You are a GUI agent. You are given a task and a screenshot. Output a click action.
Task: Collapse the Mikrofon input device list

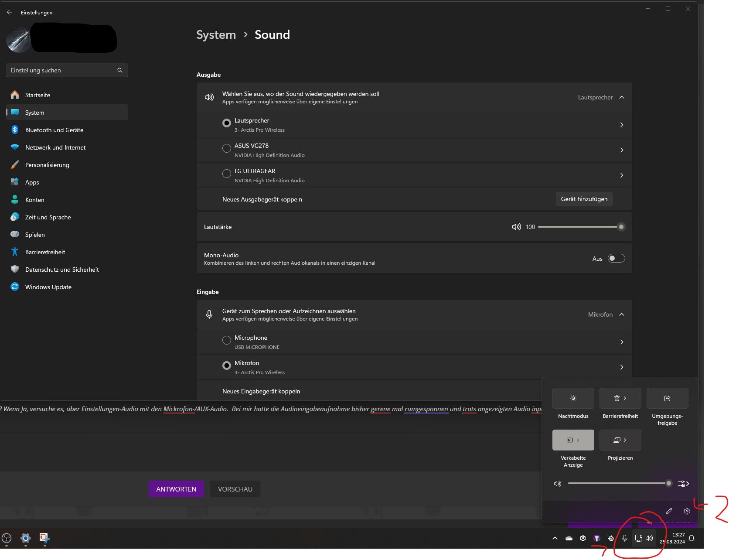pos(622,314)
